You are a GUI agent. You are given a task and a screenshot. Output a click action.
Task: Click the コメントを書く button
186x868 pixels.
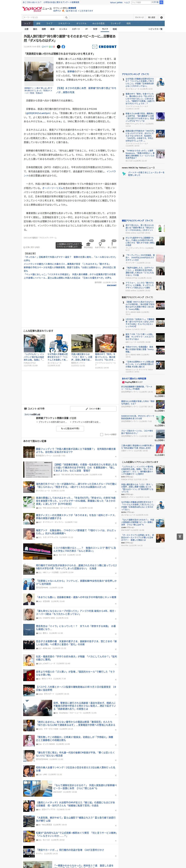pyautogui.click(x=93, y=409)
